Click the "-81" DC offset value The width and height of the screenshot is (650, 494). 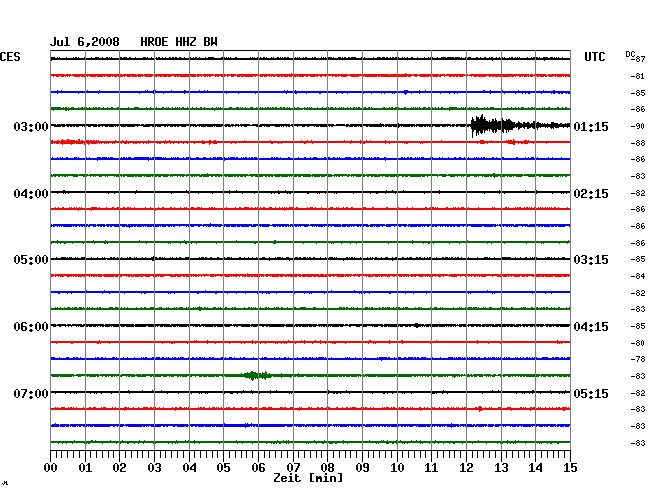pyautogui.click(x=638, y=76)
